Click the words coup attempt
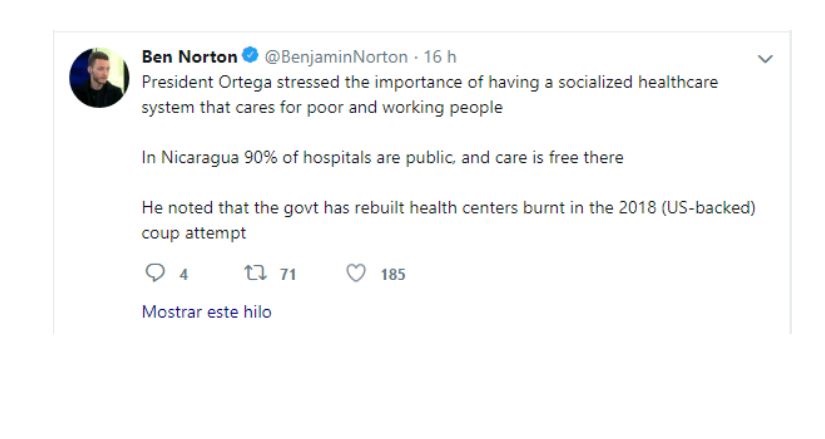 coord(194,233)
